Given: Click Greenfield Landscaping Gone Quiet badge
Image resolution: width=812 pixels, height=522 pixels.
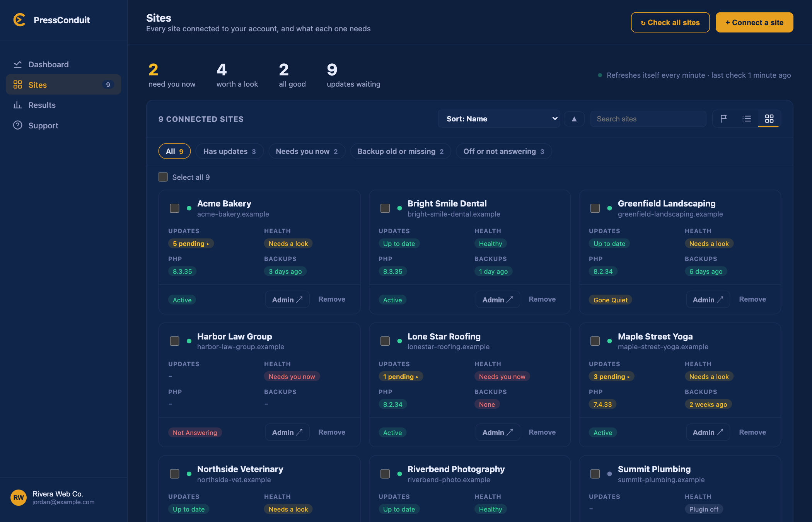Looking at the screenshot, I should click(x=611, y=300).
